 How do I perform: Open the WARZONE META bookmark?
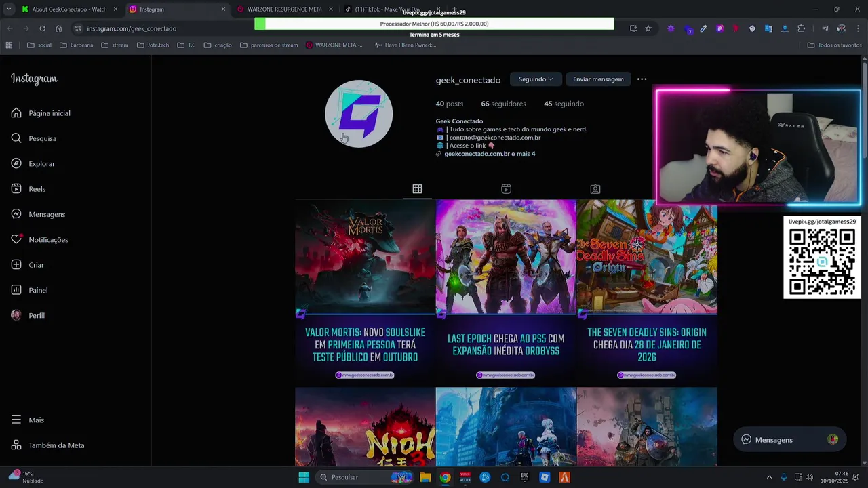point(334,45)
